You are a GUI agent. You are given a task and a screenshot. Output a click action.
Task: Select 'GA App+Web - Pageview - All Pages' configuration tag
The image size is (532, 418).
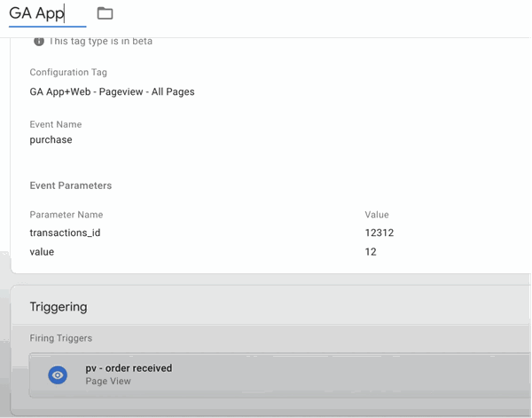coord(112,91)
